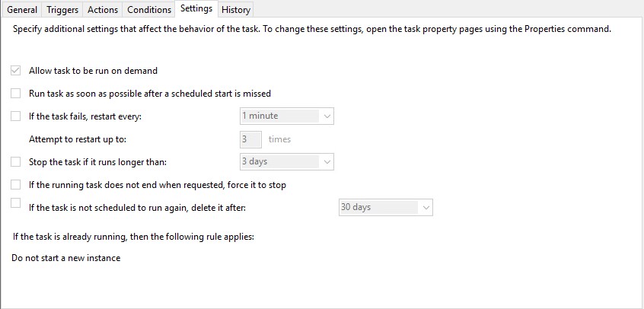Open the 30 days delete-after dropdown
The width and height of the screenshot is (644, 309).
[386, 208]
